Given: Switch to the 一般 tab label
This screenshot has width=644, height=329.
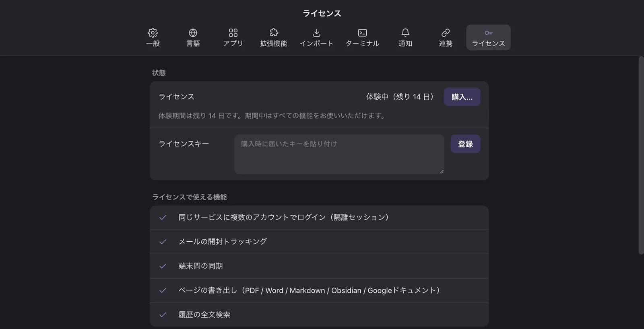Looking at the screenshot, I should click(153, 43).
